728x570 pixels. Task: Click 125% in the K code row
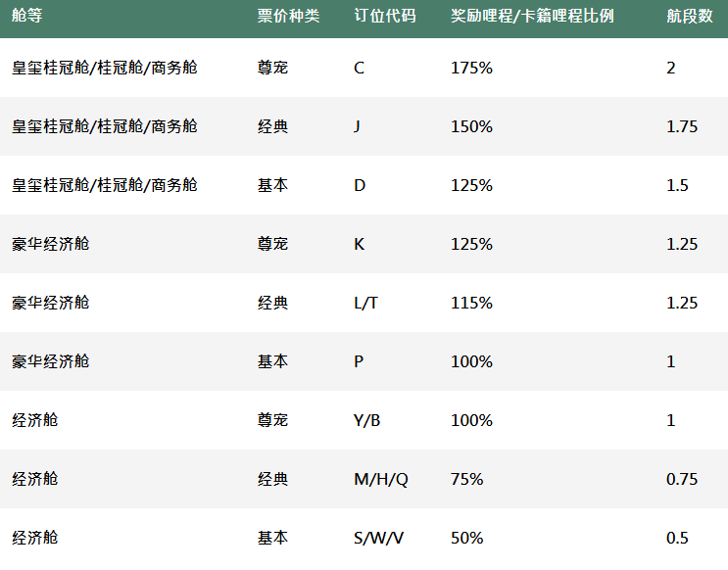point(471,244)
